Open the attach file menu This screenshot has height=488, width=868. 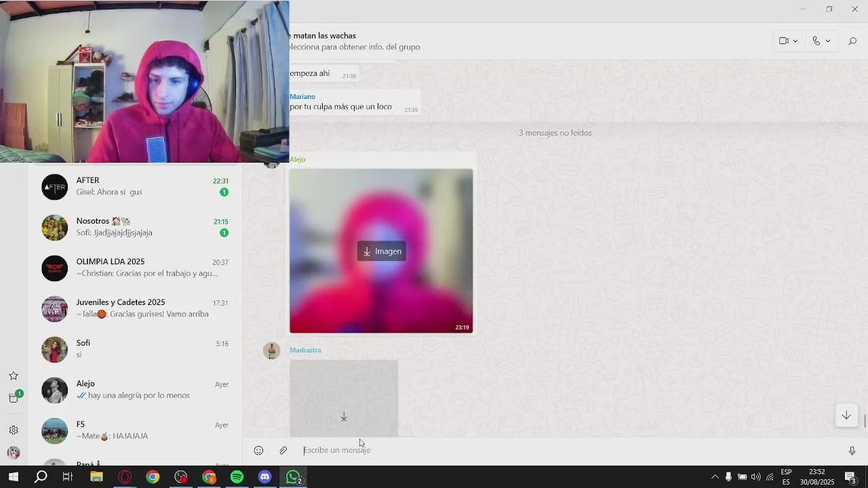click(283, 450)
